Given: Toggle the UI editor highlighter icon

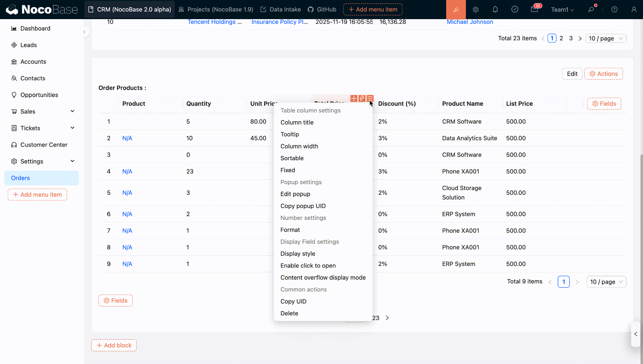Looking at the screenshot, I should click(456, 9).
